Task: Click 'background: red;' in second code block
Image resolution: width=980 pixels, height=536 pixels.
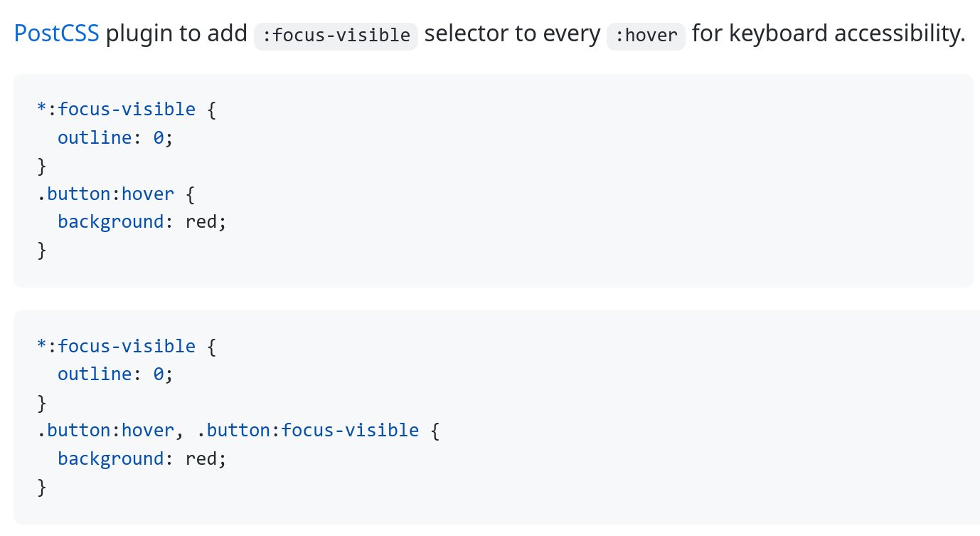Action: click(142, 458)
